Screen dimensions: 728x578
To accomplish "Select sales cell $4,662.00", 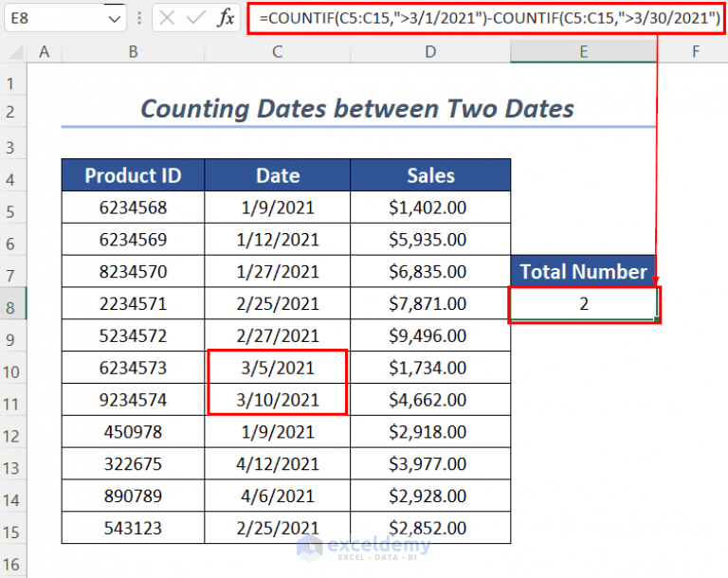I will (x=430, y=400).
